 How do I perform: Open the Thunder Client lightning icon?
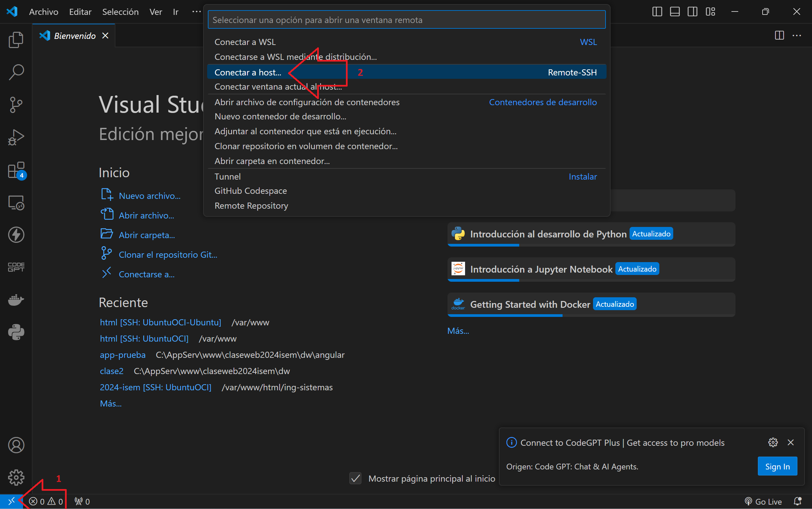[16, 235]
